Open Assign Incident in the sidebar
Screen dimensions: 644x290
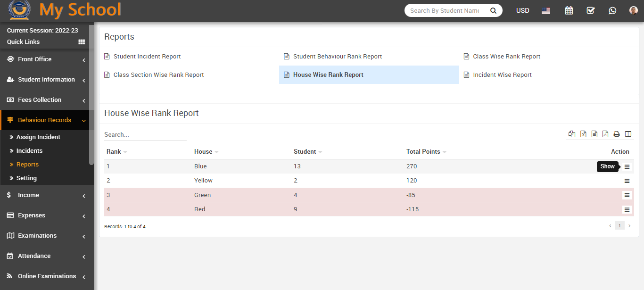click(x=38, y=137)
